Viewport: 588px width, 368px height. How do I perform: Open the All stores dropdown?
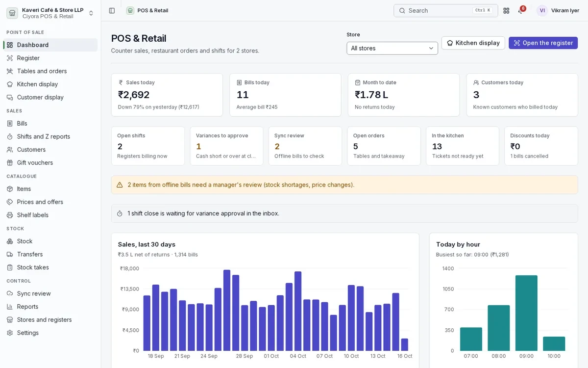pyautogui.click(x=392, y=48)
